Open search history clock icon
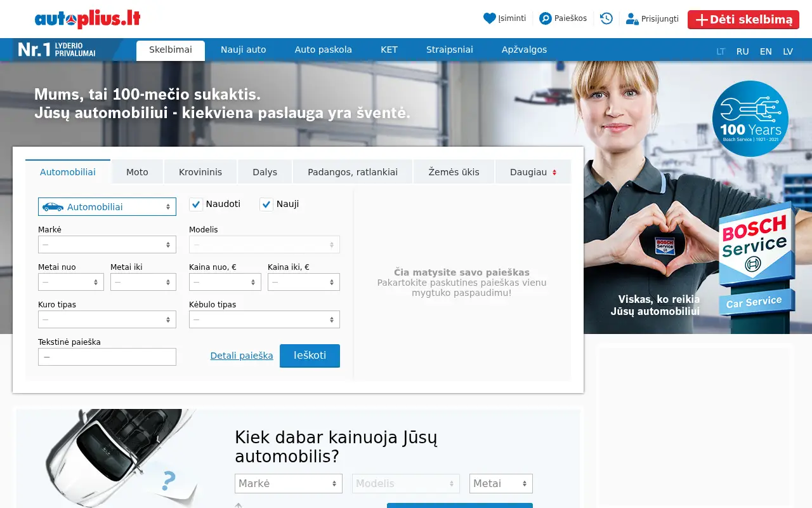 click(x=606, y=18)
